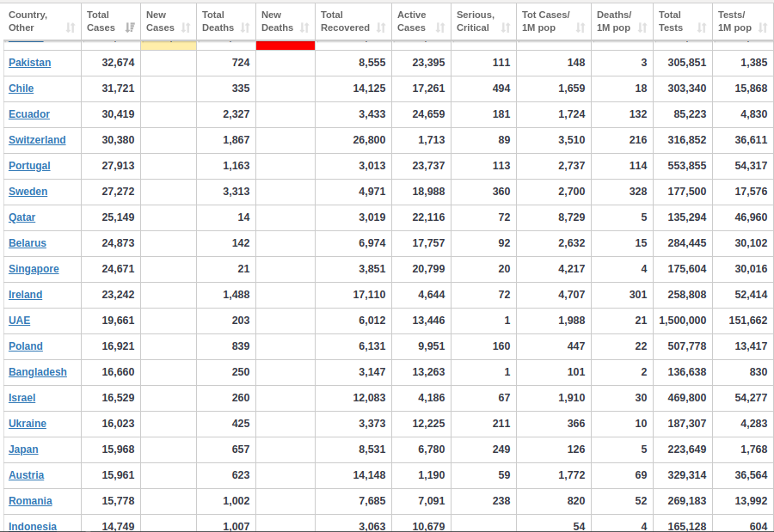Select UAE total tests 1,500,000
This screenshot has width=774, height=532.
pyautogui.click(x=683, y=321)
